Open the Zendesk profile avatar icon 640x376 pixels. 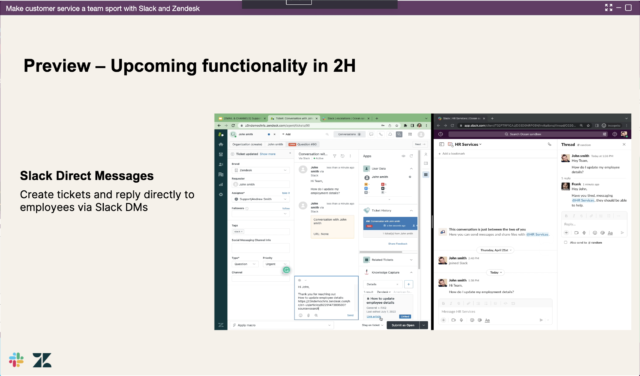(421, 134)
